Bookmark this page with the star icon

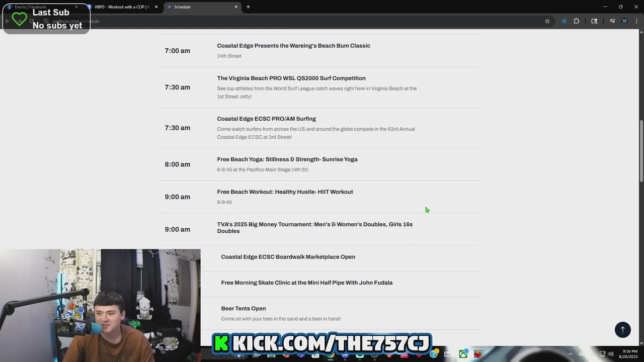click(x=547, y=21)
